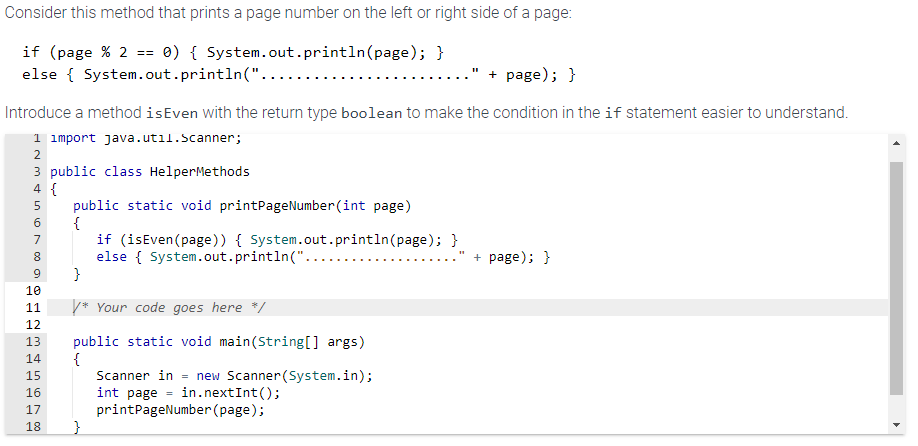The image size is (918, 446).
Task: Click the vertical scrollbar thumb
Action: click(896, 279)
